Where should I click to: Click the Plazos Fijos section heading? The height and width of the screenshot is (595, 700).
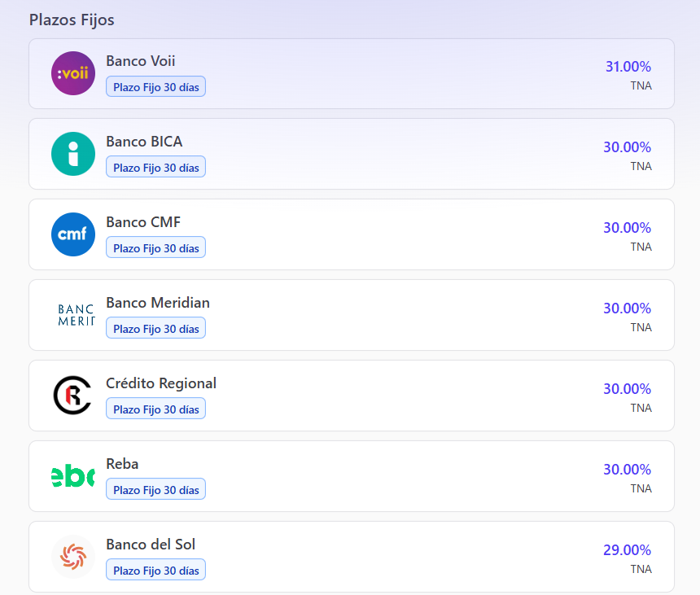(x=72, y=20)
